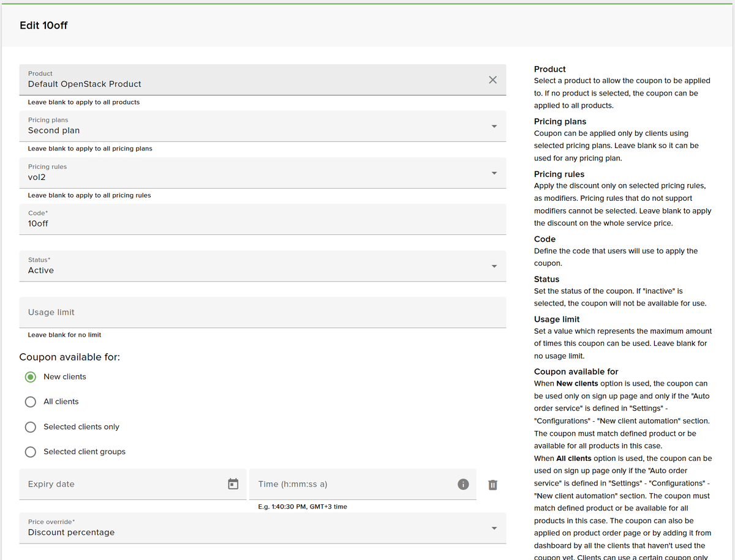Click the Pricing plans help heading
Screen dimensions: 735x560
tap(560, 122)
